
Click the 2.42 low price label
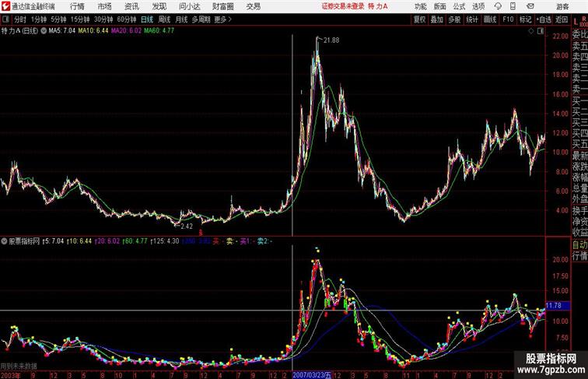coord(187,226)
